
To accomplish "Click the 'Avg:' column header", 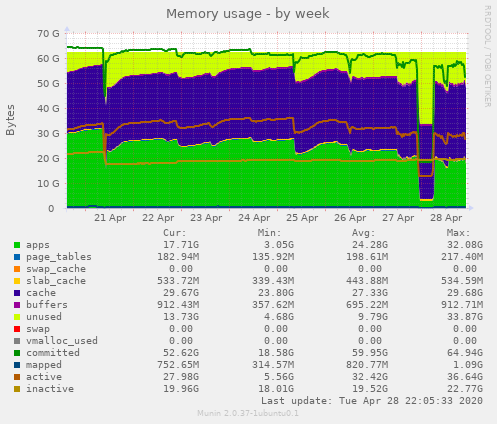I will [364, 233].
